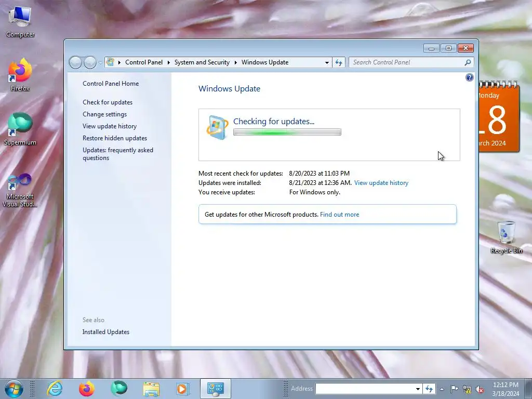Click the refresh button beside address bar
The width and height of the screenshot is (532, 399).
[x=339, y=62]
